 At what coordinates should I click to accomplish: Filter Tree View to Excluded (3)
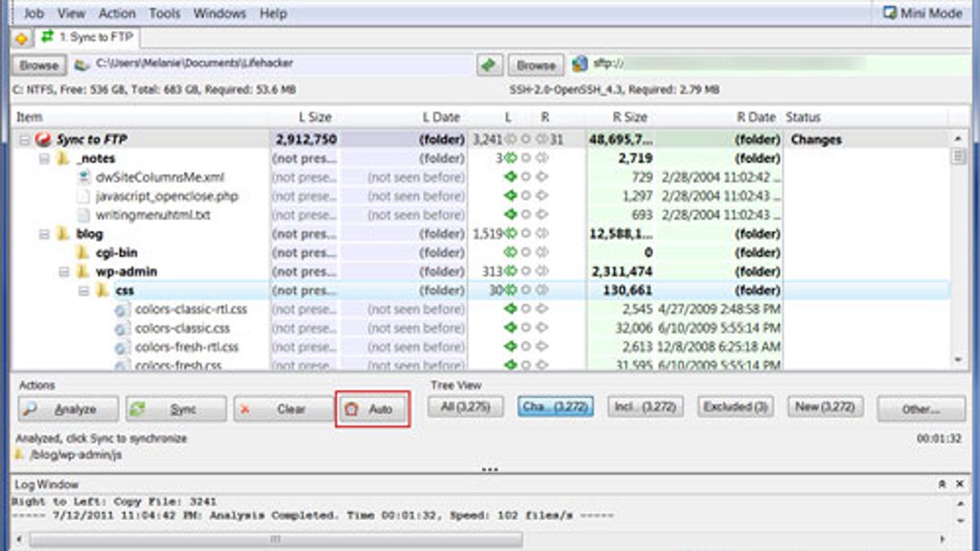pyautogui.click(x=736, y=406)
